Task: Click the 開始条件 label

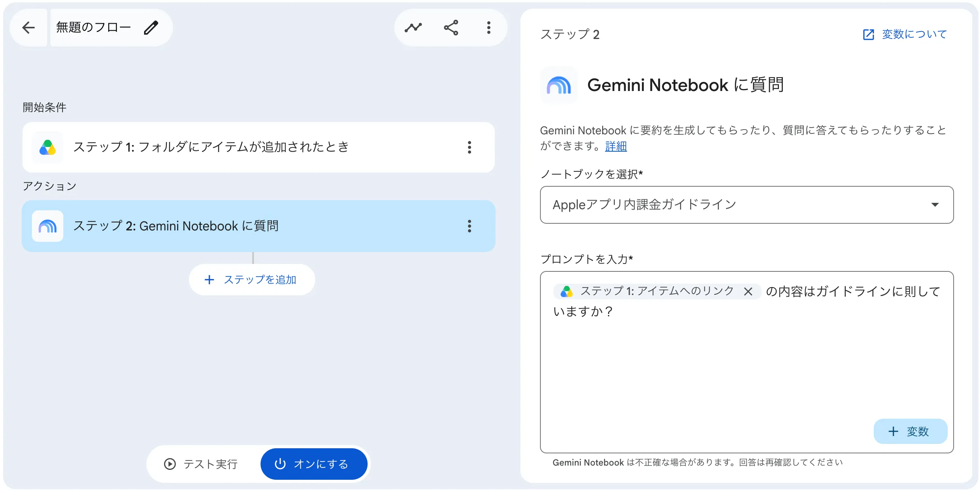Action: (44, 107)
